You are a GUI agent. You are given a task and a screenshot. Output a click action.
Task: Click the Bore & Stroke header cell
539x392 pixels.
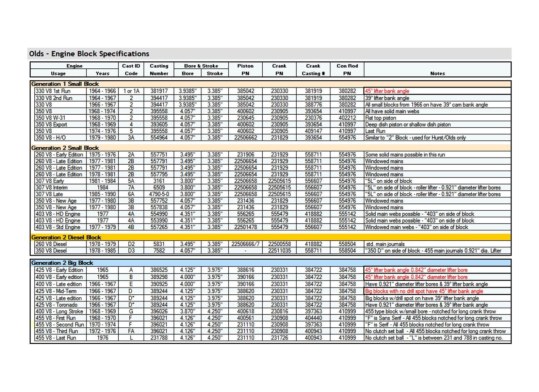tap(201, 66)
